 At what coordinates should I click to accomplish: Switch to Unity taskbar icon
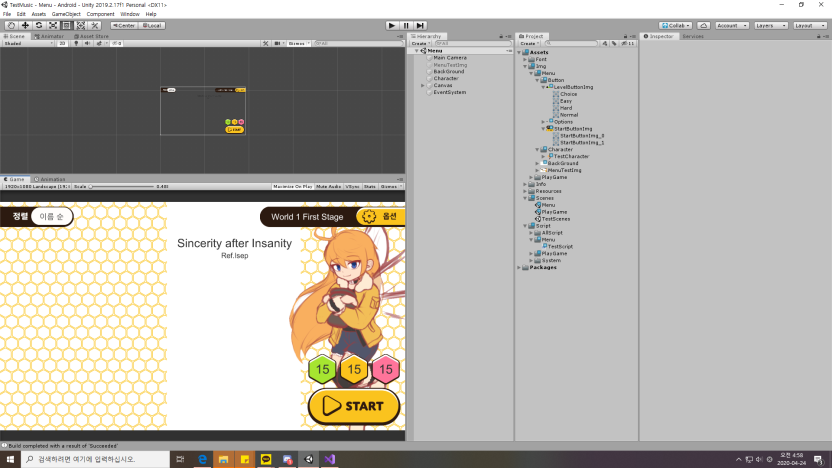(308, 459)
